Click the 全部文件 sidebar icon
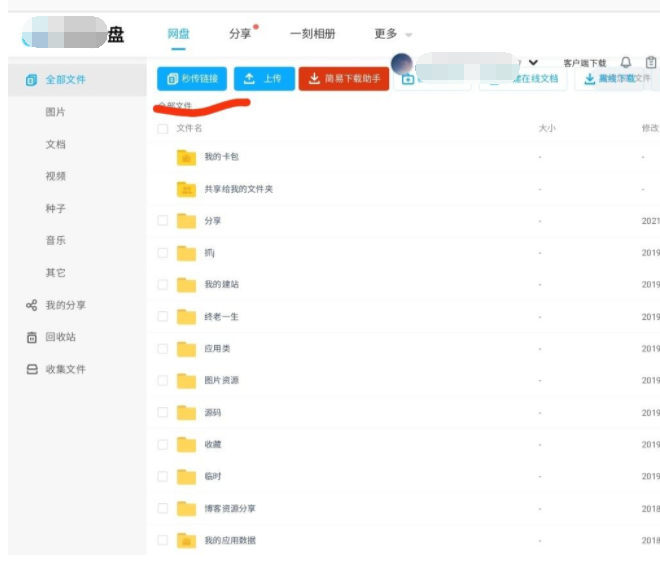The width and height of the screenshot is (660, 561). coord(31,80)
